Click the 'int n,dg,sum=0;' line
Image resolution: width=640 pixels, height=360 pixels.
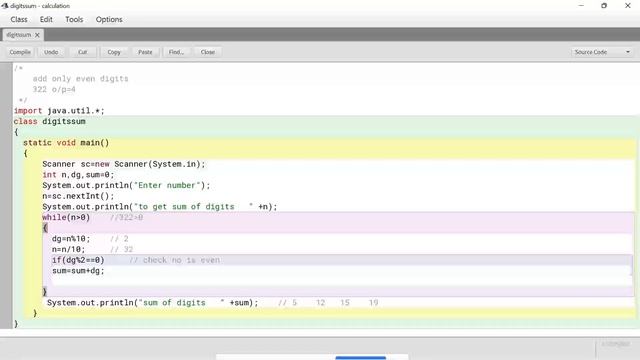[x=78, y=174]
